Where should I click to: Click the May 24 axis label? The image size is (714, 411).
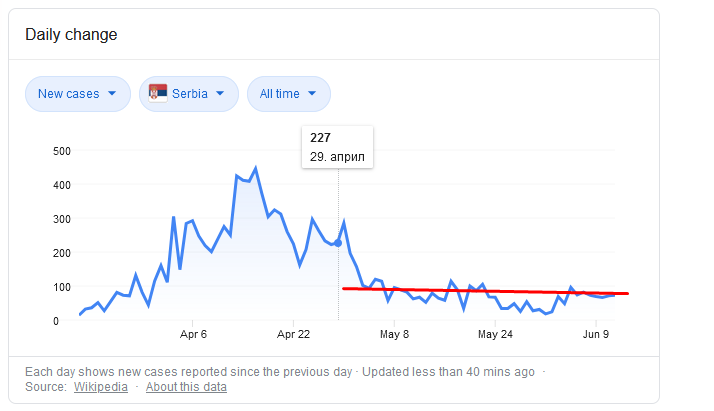click(x=495, y=335)
